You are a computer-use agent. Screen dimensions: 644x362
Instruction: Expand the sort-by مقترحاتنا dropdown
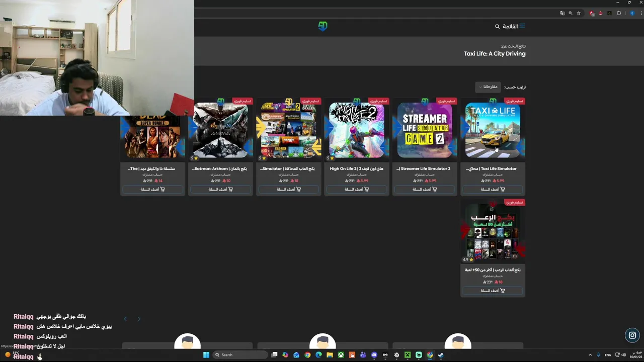[488, 87]
